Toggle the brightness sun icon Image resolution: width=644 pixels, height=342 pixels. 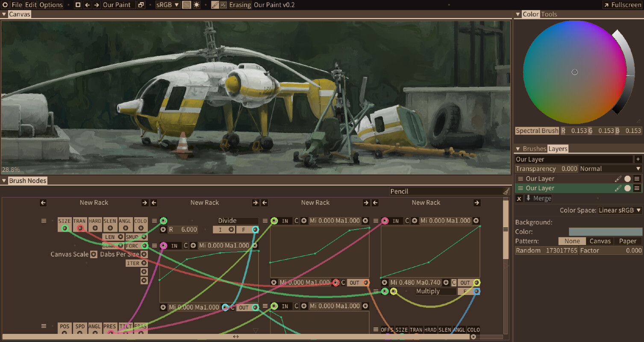point(196,5)
